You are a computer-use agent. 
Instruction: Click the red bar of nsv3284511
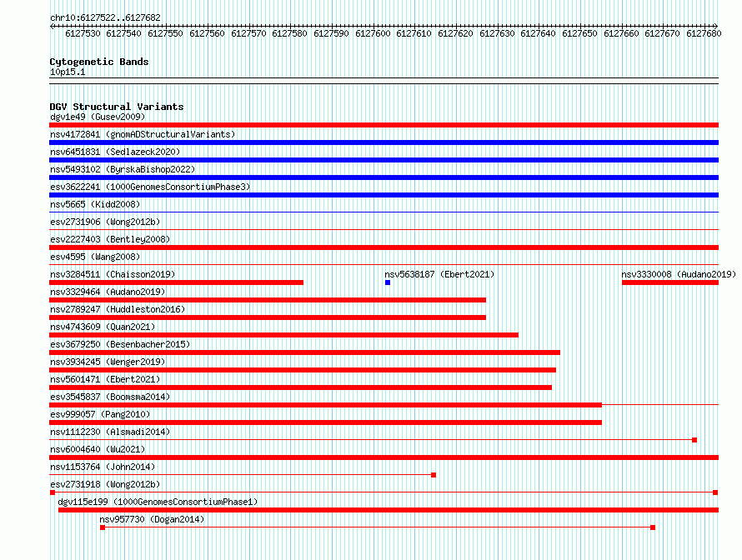tap(177, 282)
